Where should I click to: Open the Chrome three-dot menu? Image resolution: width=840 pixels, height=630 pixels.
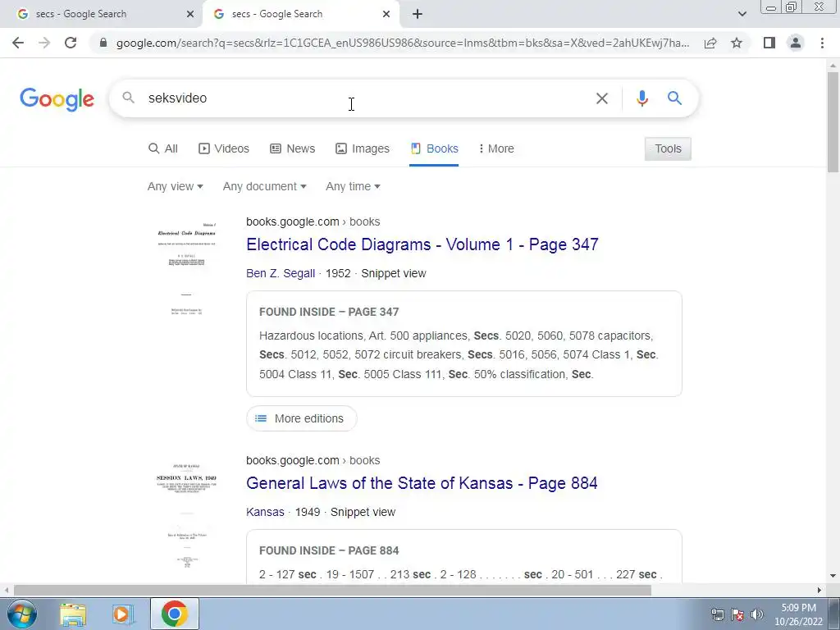822,43
